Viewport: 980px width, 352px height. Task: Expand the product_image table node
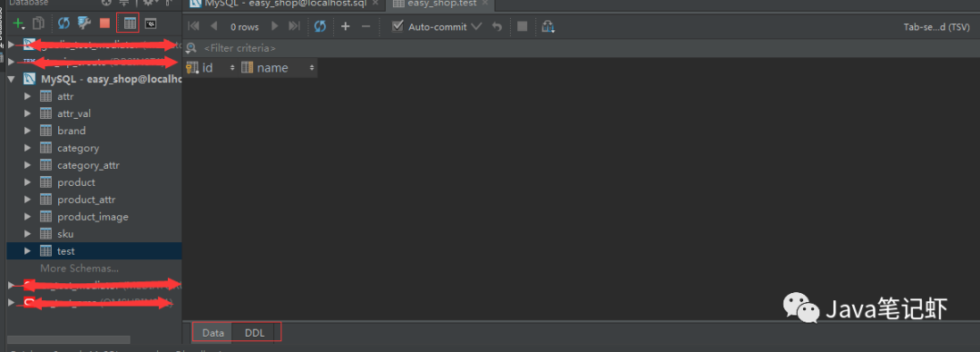pos(27,217)
